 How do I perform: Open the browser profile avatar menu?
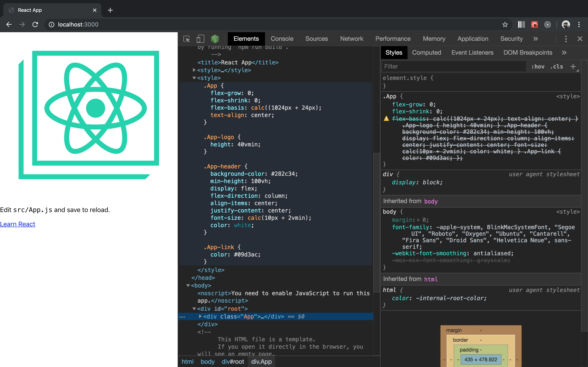click(566, 24)
